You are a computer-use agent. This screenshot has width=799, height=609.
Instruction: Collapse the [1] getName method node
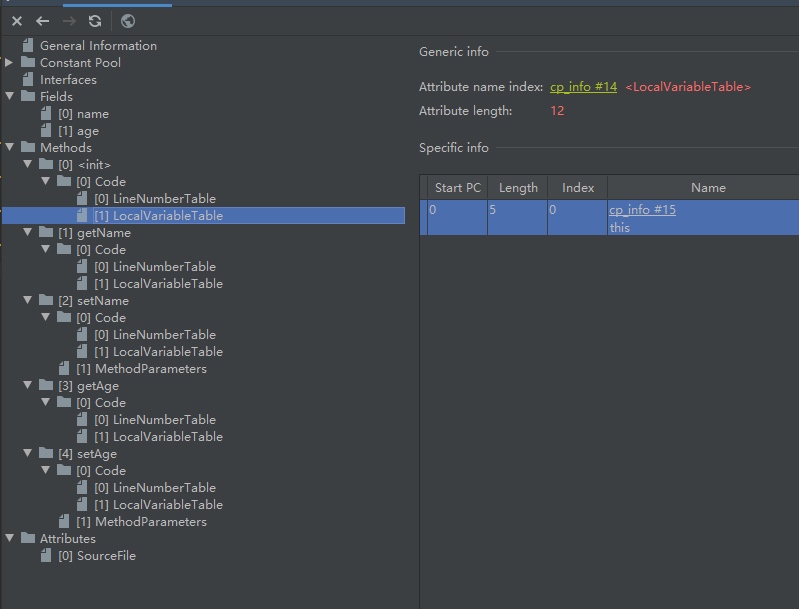(x=28, y=232)
